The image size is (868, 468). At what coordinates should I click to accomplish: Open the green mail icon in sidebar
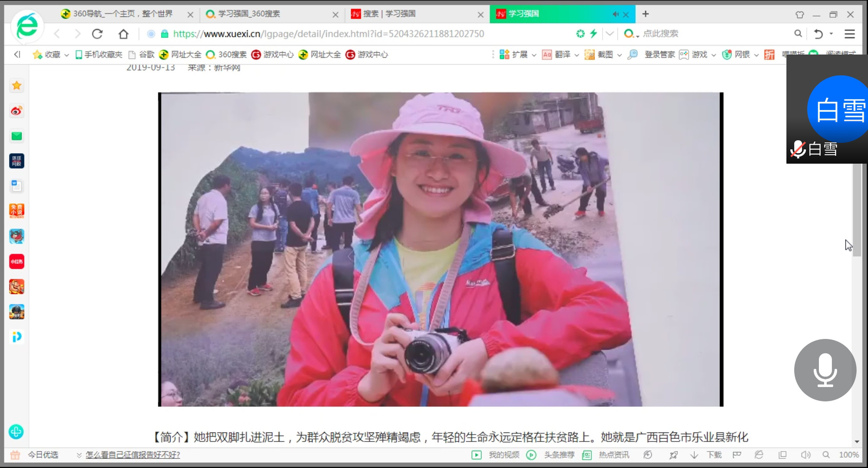point(17,136)
